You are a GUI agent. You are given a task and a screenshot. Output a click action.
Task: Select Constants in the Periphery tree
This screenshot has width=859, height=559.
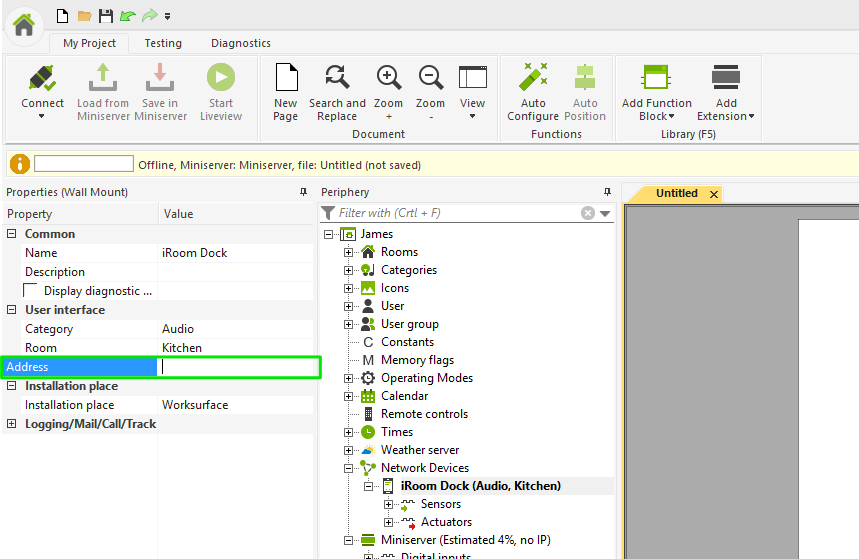coord(407,342)
